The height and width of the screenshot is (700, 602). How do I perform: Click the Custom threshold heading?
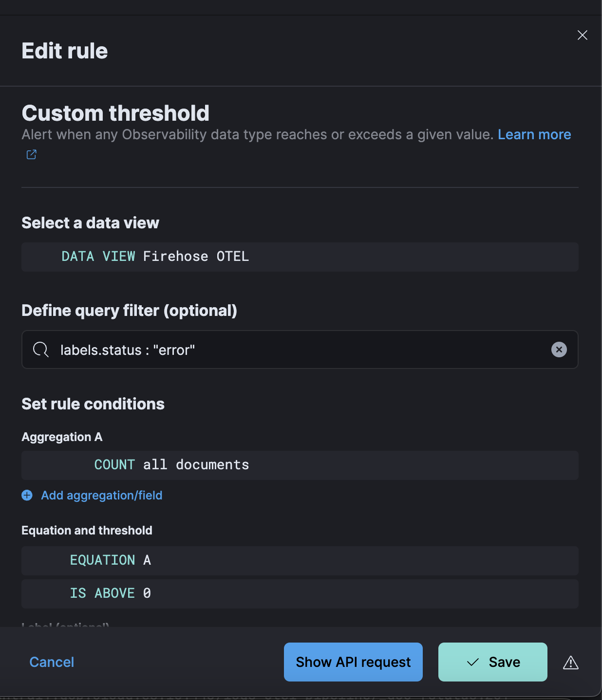click(115, 113)
